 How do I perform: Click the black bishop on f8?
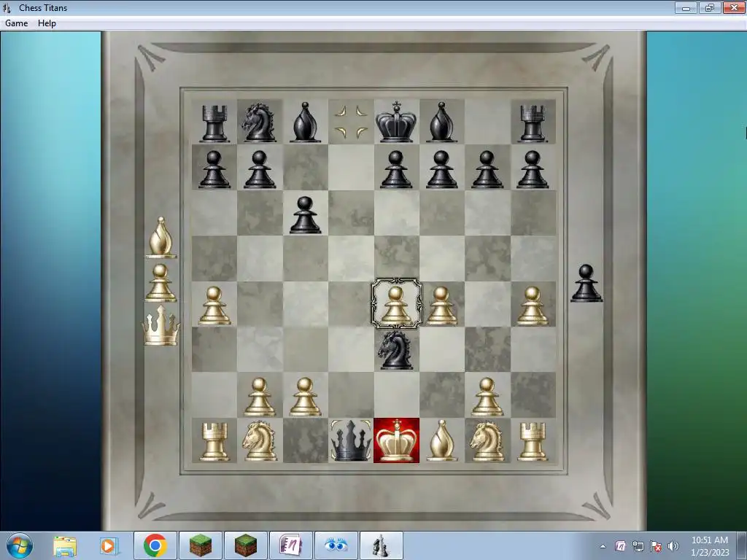(441, 122)
